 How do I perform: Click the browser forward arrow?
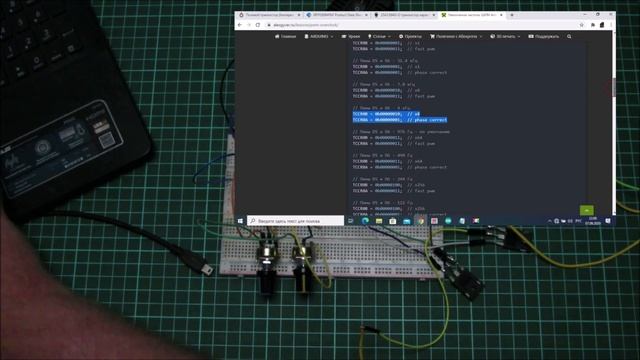point(249,25)
